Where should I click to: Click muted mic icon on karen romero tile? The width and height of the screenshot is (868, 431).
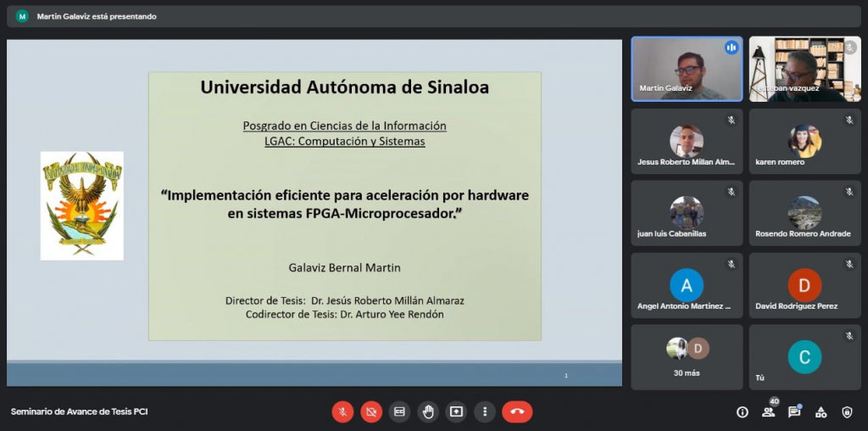849,120
